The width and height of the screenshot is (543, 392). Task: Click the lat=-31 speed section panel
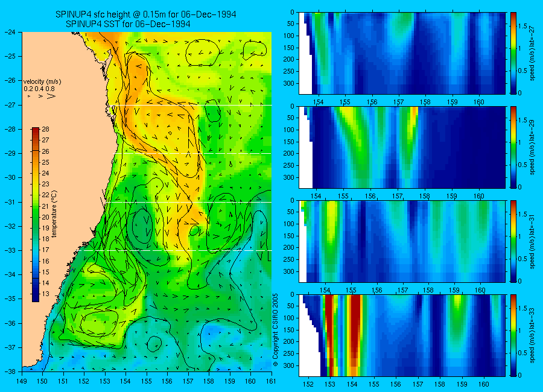point(402,241)
